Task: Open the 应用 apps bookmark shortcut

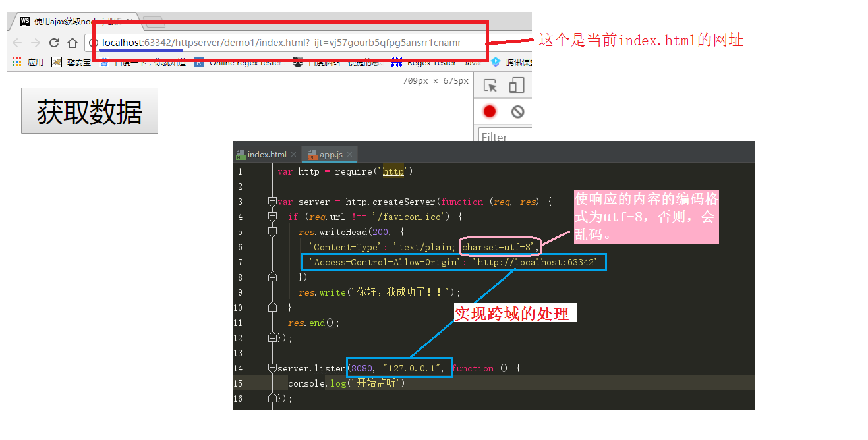Action: coord(28,62)
